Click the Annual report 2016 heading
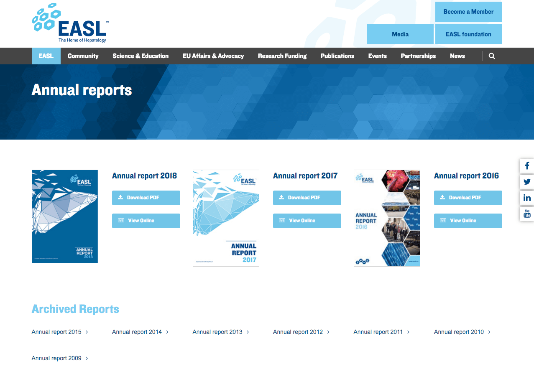This screenshot has width=534, height=392. (x=466, y=176)
